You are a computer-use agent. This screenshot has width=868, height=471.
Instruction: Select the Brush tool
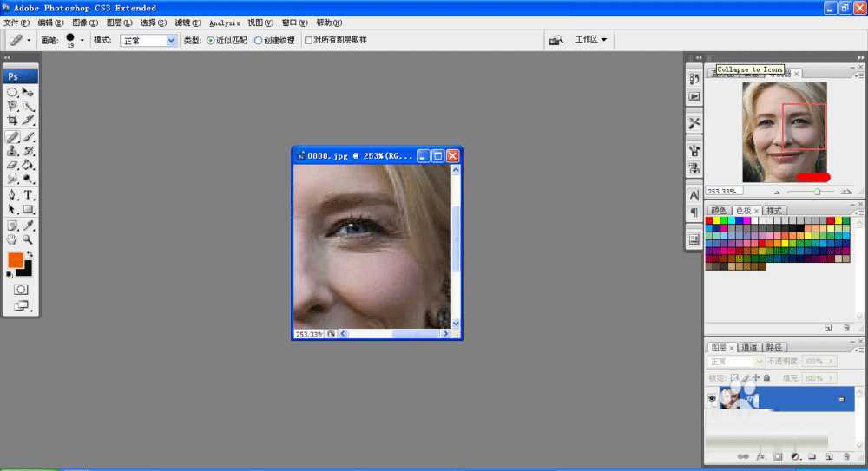click(x=28, y=137)
